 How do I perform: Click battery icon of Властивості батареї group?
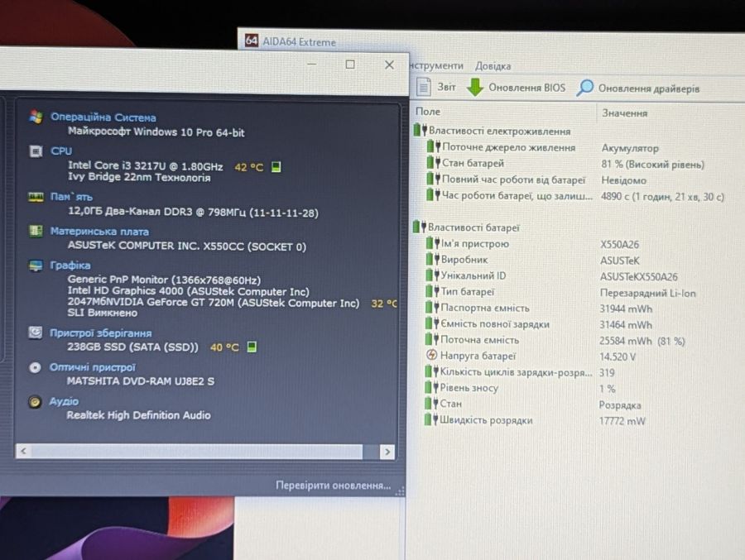[x=419, y=227]
